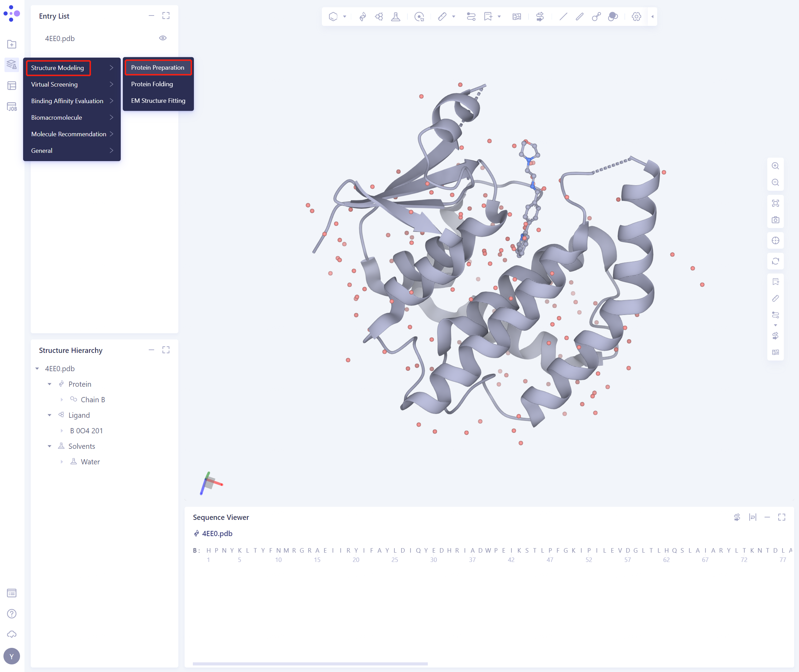Select the Water entry in the hierarchy
The height and width of the screenshot is (672, 799).
90,462
